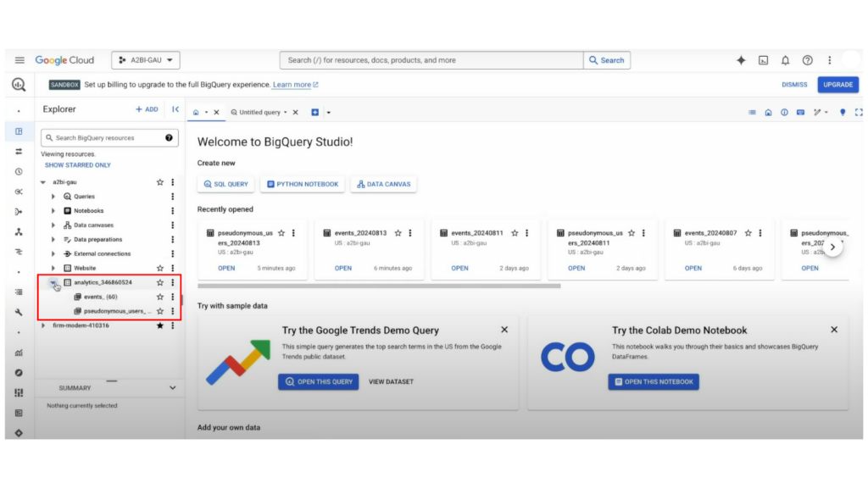Focus the Search BigQuery resources field
This screenshot has width=868, height=489.
pyautogui.click(x=109, y=138)
